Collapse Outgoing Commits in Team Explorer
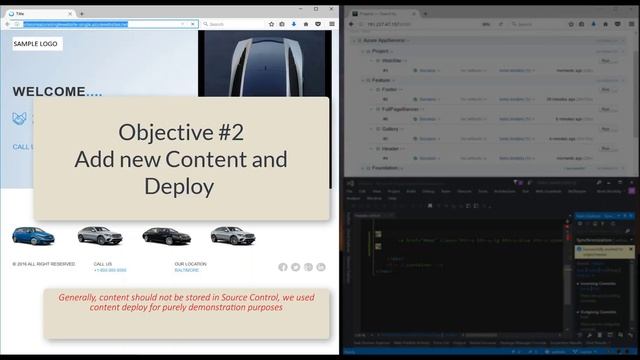Viewport: 640px width, 360px height. click(x=578, y=312)
